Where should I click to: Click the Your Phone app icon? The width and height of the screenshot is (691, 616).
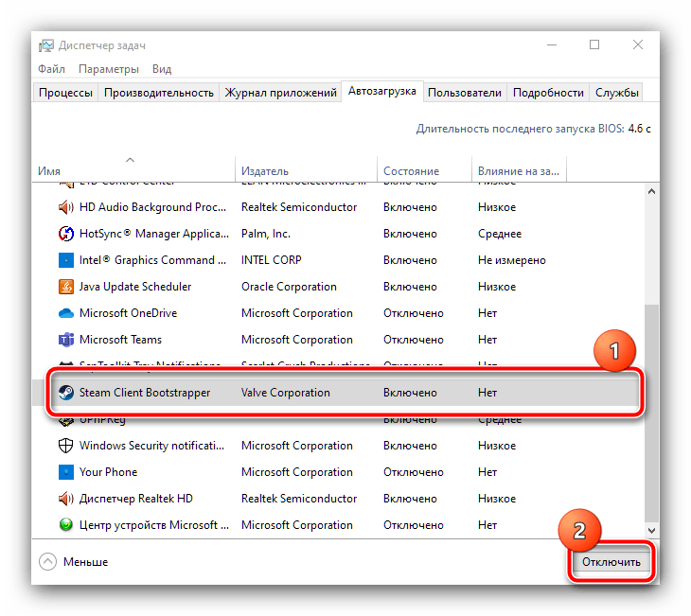[65, 472]
